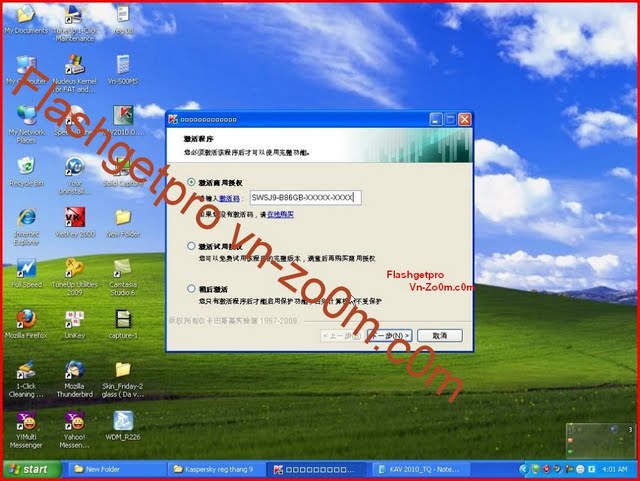
Task: Switch to KAV 2010_TQ Notepad taskbar button
Action: tap(420, 470)
